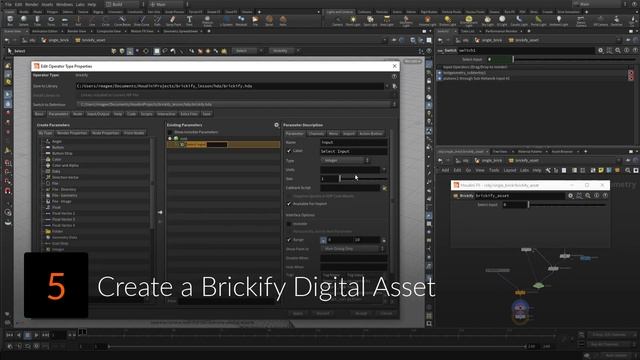Open gear menu in floating Brickify window
The image size is (640, 360).
click(x=571, y=196)
